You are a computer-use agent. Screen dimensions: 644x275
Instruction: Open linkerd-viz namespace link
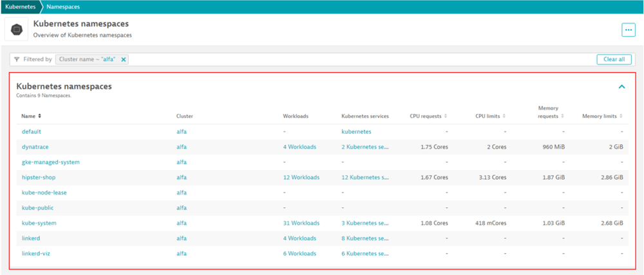tap(35, 253)
